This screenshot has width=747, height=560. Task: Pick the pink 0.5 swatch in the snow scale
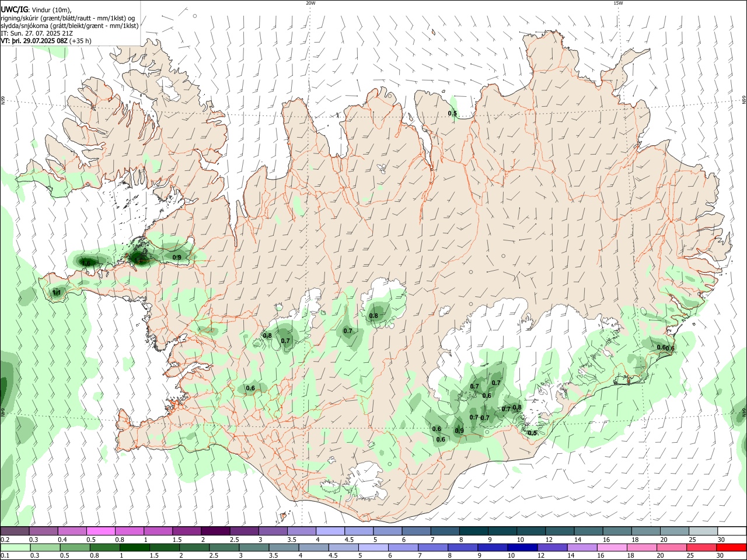pos(100,531)
